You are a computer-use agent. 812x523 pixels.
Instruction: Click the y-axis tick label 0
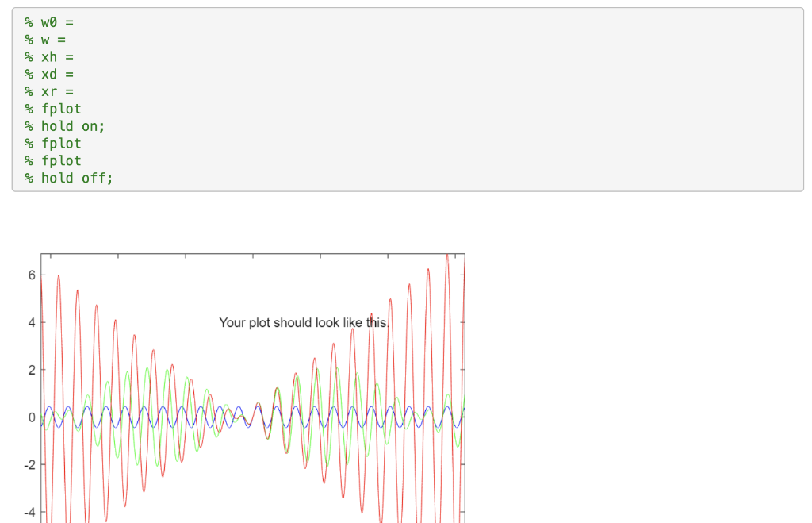(x=32, y=417)
